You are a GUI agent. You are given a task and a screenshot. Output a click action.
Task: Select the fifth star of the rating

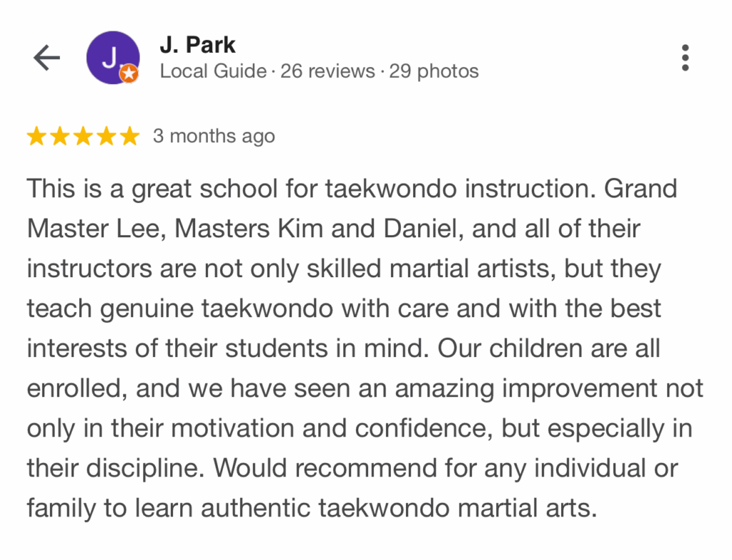(x=129, y=135)
